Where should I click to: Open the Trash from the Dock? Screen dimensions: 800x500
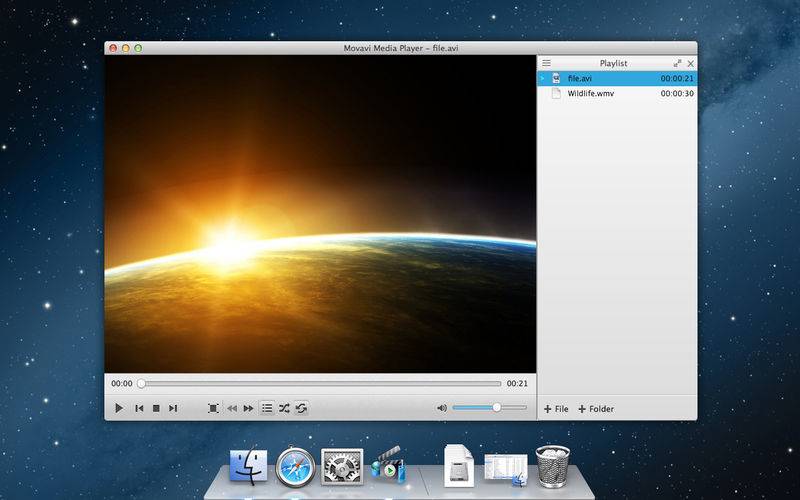(553, 466)
